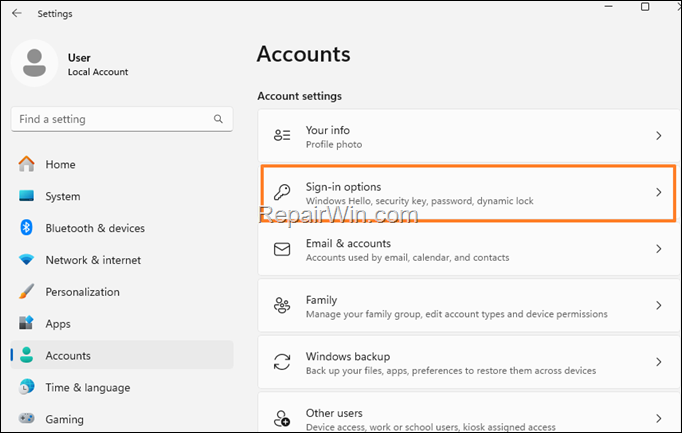Select Accounts label in the sidebar
This screenshot has width=682, height=433.
[x=68, y=356]
